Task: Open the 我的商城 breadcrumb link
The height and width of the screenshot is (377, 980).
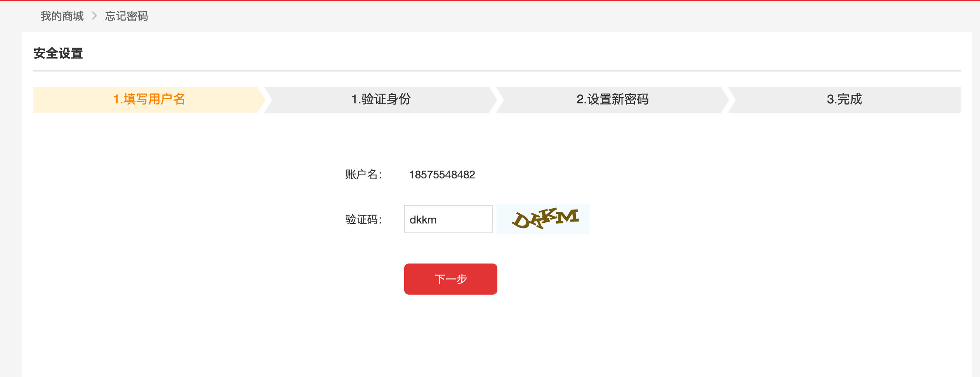Action: 62,16
